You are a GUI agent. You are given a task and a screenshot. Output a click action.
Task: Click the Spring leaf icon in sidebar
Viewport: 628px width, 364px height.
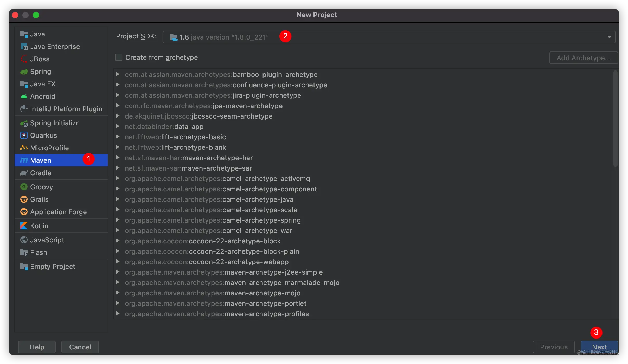pyautogui.click(x=24, y=71)
